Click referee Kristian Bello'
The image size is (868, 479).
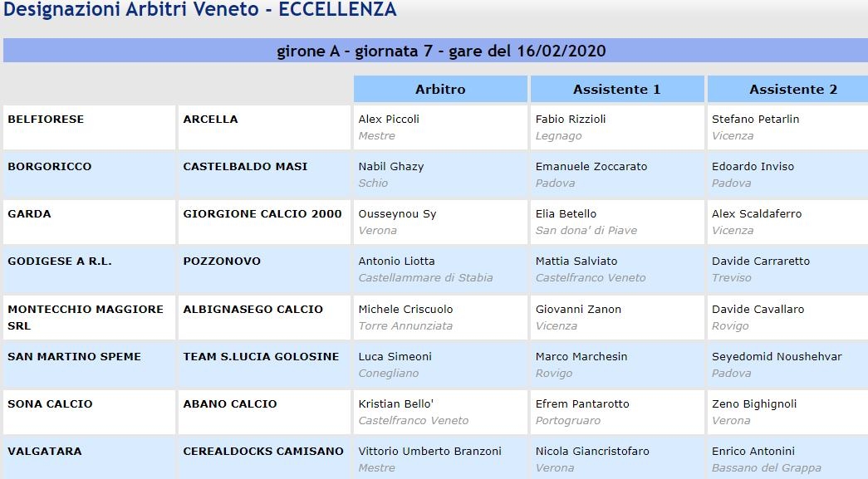pyautogui.click(x=396, y=403)
